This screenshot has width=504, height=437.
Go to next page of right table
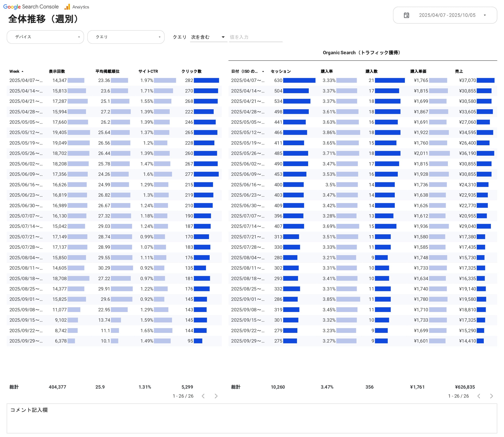point(491,396)
